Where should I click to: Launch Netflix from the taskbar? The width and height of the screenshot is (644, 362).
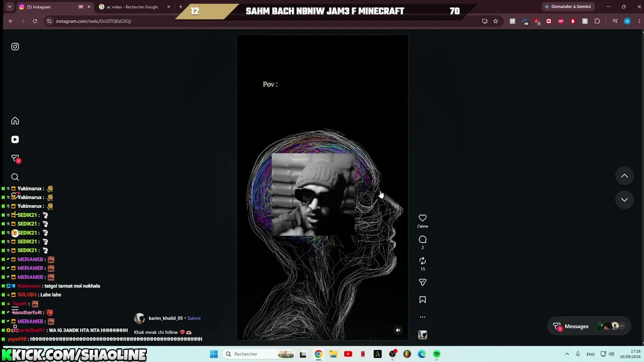[x=363, y=354]
